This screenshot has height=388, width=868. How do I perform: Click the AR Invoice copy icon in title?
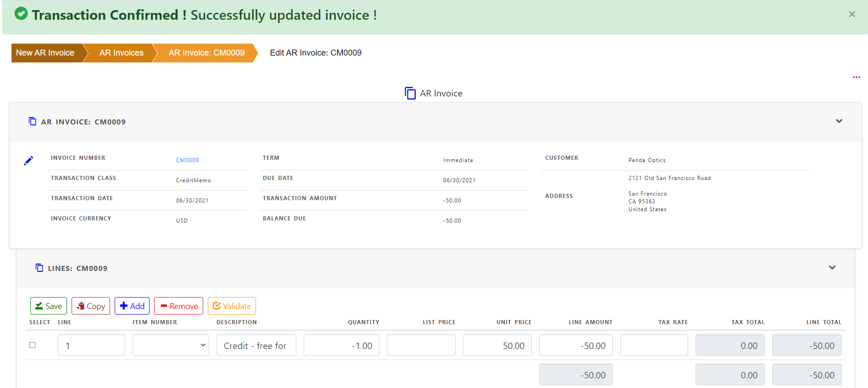[410, 93]
